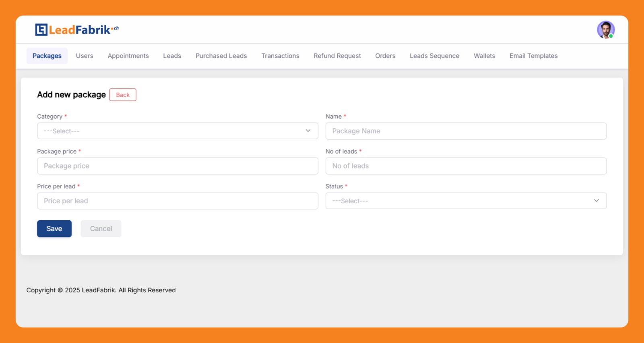The width and height of the screenshot is (644, 343).
Task: Click the Cancel button
Action: tap(101, 229)
